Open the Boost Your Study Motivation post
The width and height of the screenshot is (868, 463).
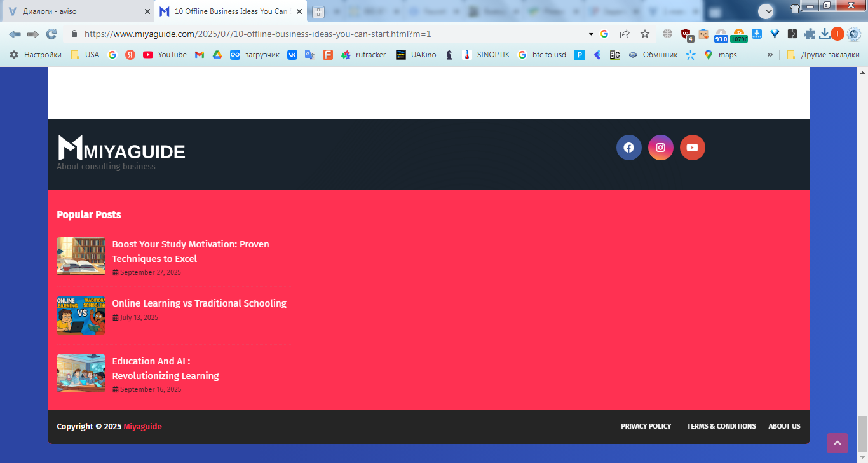(191, 251)
